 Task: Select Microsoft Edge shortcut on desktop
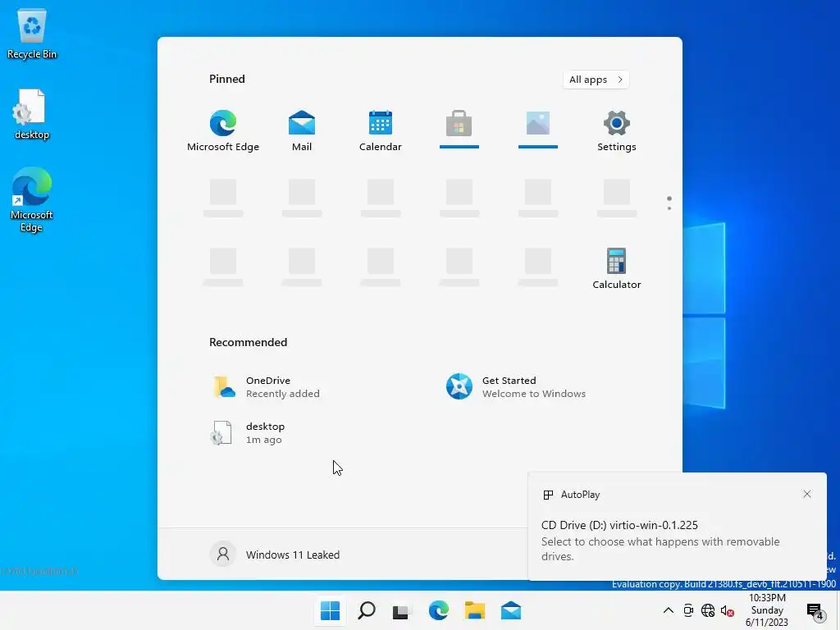coord(32,199)
